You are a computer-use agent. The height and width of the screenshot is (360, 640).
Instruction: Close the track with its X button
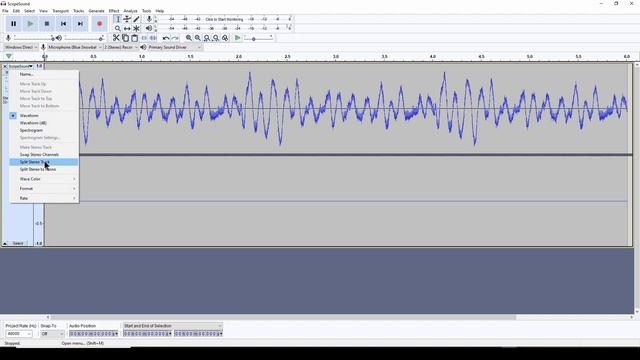point(5,66)
